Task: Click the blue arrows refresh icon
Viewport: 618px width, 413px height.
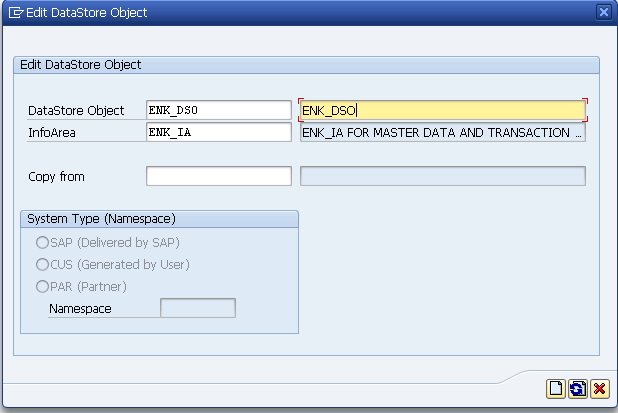Action: tap(578, 389)
